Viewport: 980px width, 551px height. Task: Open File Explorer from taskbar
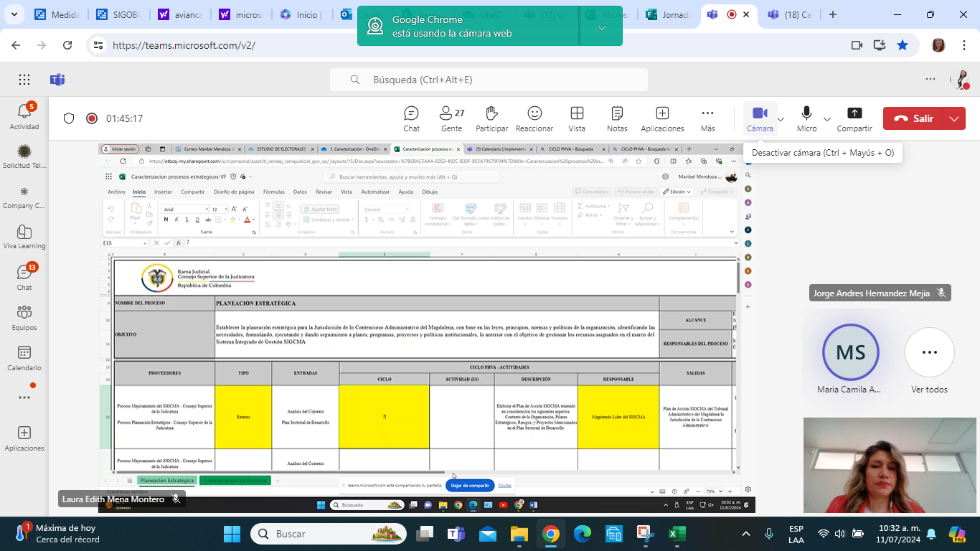click(519, 534)
